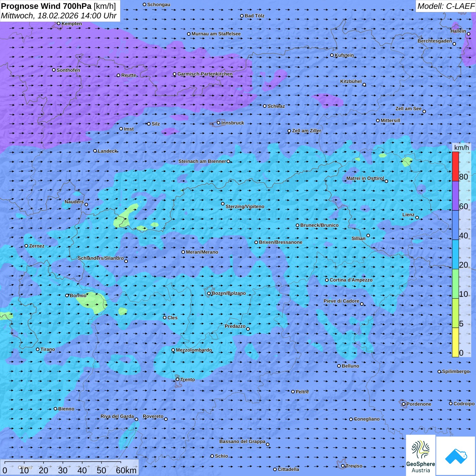Click the Tirano city label
The width and height of the screenshot is (476, 476).
(x=48, y=349)
